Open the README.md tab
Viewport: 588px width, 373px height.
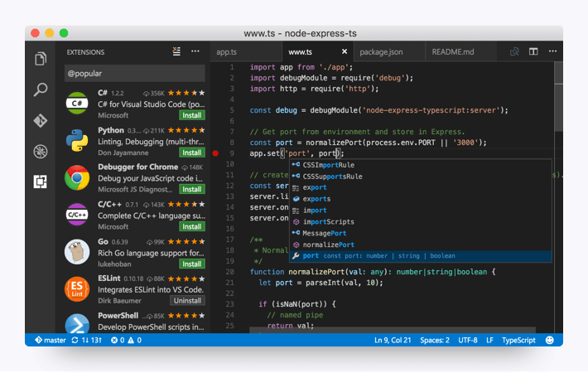[461, 51]
